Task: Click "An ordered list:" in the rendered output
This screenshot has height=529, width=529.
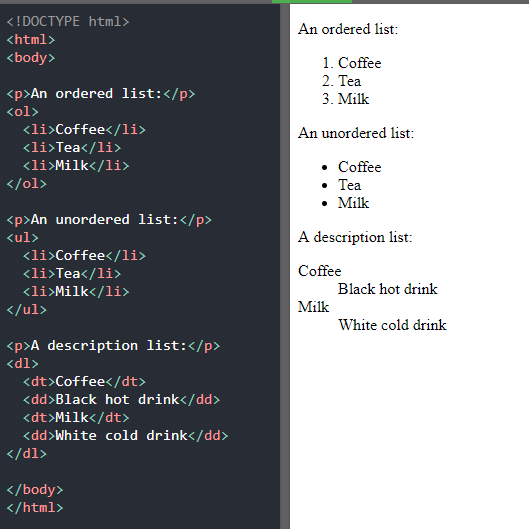Action: [x=348, y=29]
